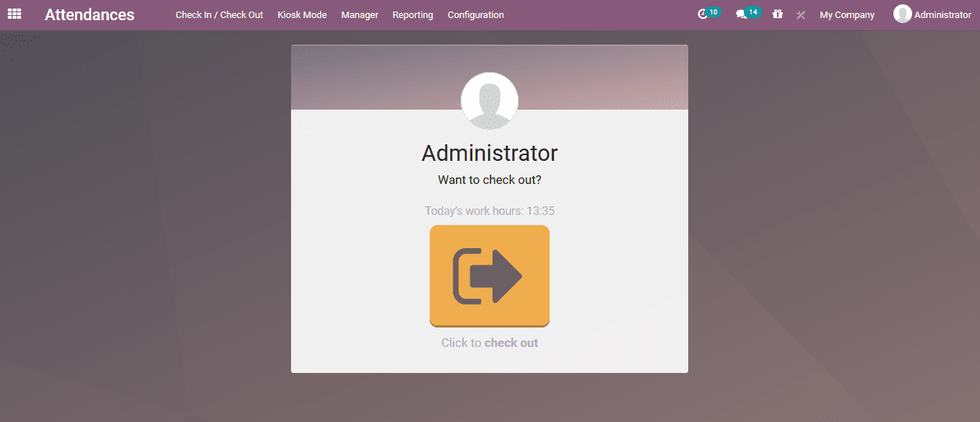View announcements via the gift icon
The height and width of the screenshot is (422, 980).
click(777, 14)
